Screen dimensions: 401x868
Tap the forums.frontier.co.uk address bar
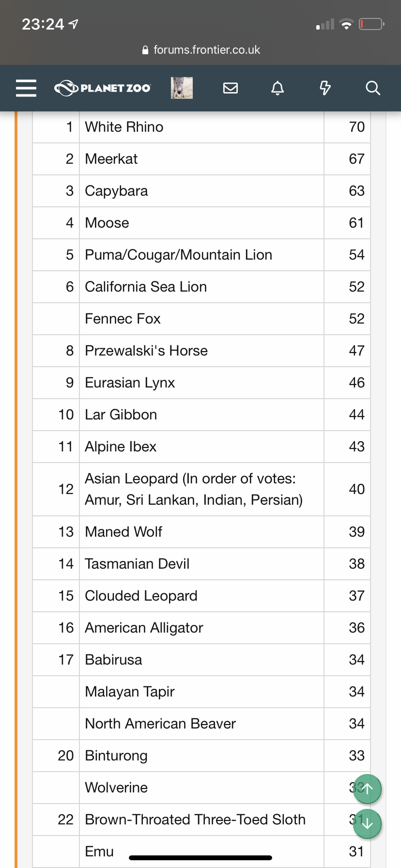(x=201, y=50)
